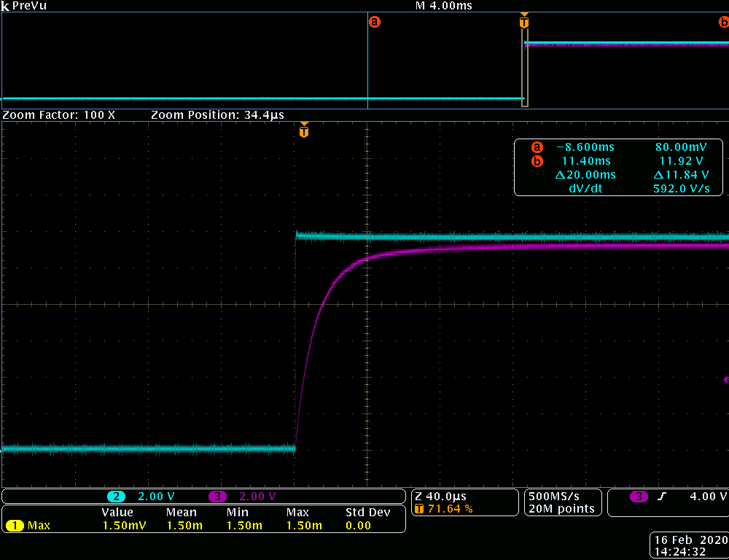
Task: Click the 4.00 V trigger level readout
Action: coord(707,497)
